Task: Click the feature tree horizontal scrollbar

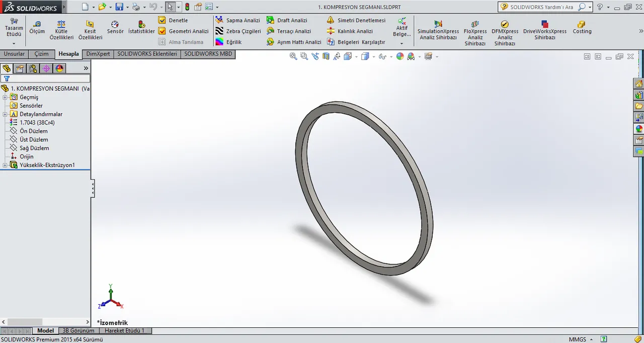Action: click(45, 322)
